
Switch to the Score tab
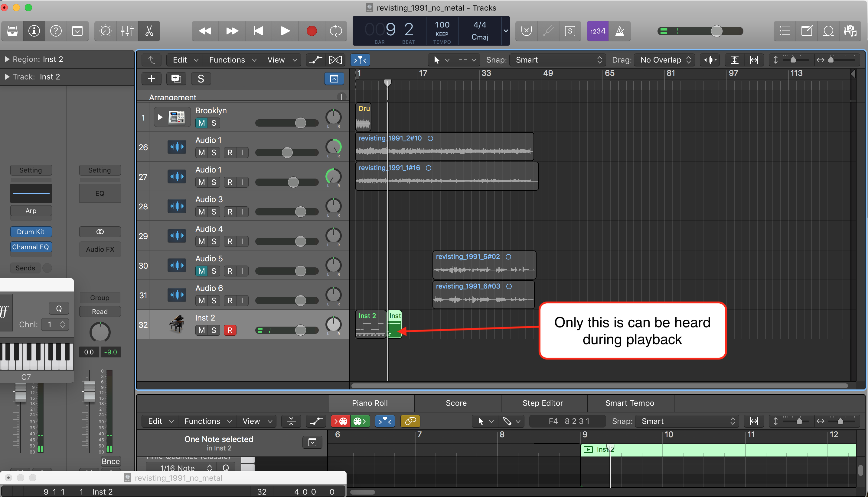pyautogui.click(x=457, y=403)
